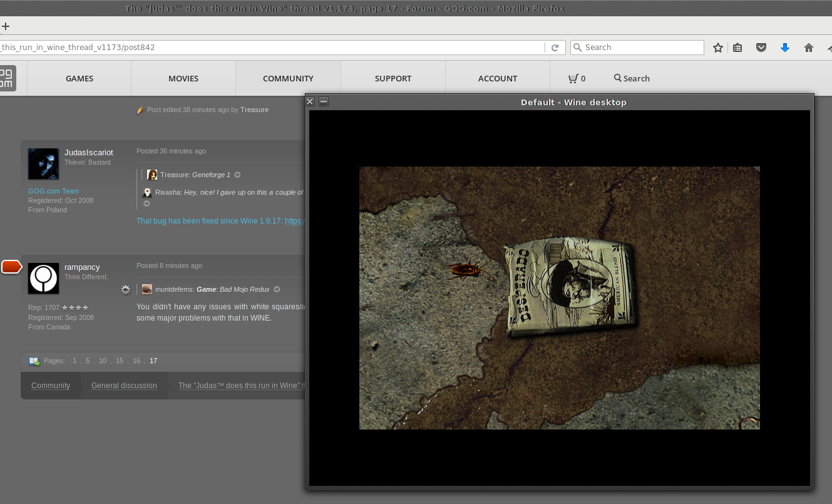Open a new Firefox tab with plus button
This screenshot has width=832, height=504.
coord(6,26)
